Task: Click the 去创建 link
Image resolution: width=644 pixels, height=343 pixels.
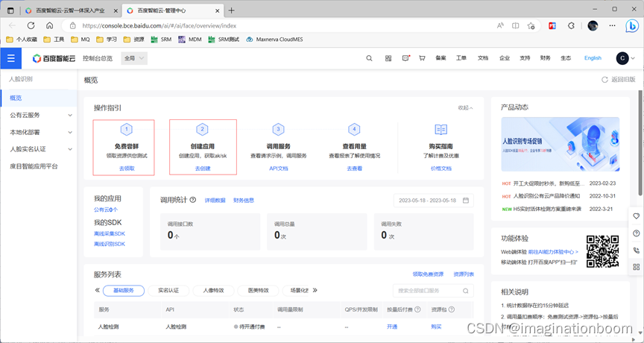Action: 203,169
